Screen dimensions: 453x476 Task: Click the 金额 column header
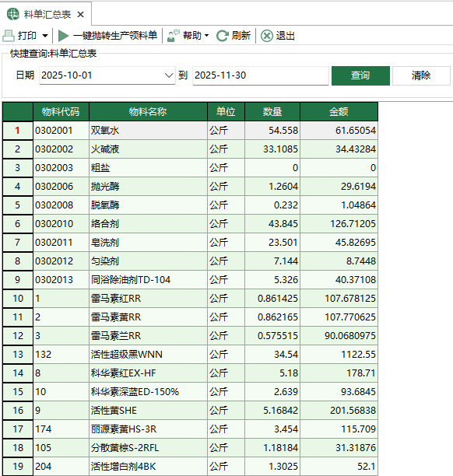click(x=339, y=112)
